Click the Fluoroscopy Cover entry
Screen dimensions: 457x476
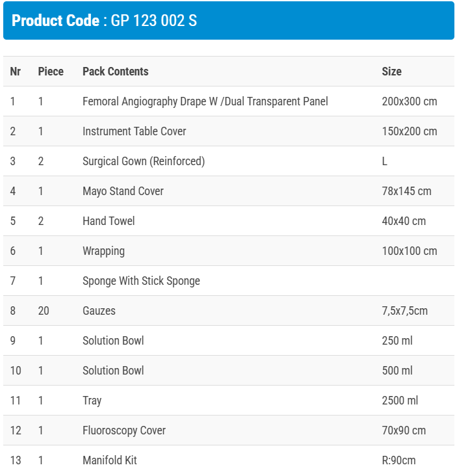(x=124, y=430)
